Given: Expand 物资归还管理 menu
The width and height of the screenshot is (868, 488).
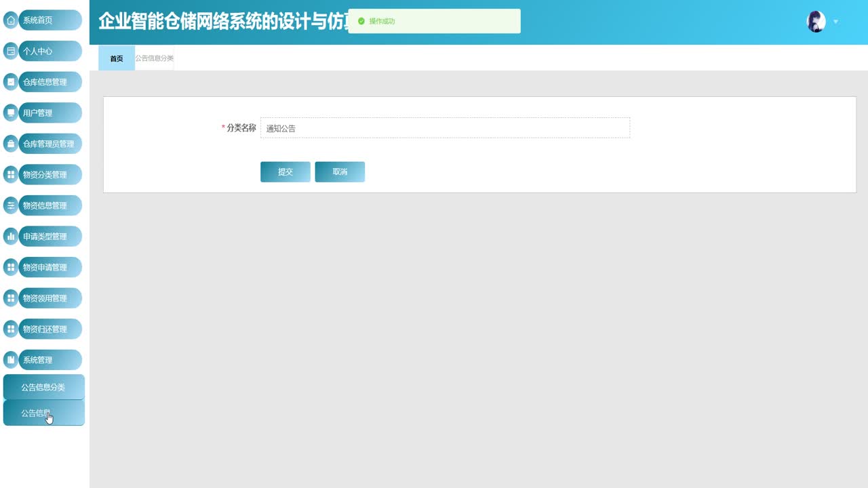Looking at the screenshot, I should (x=50, y=329).
